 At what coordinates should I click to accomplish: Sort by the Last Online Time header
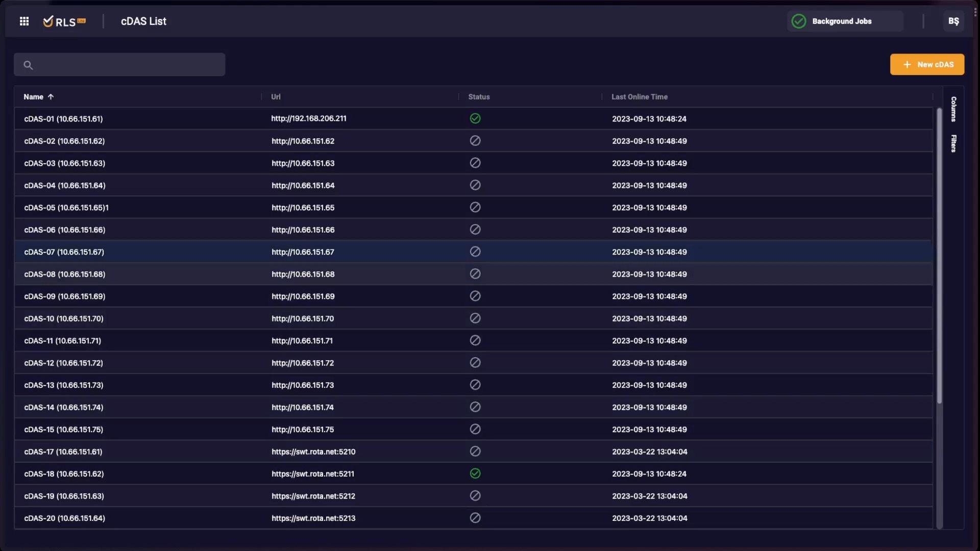point(639,97)
